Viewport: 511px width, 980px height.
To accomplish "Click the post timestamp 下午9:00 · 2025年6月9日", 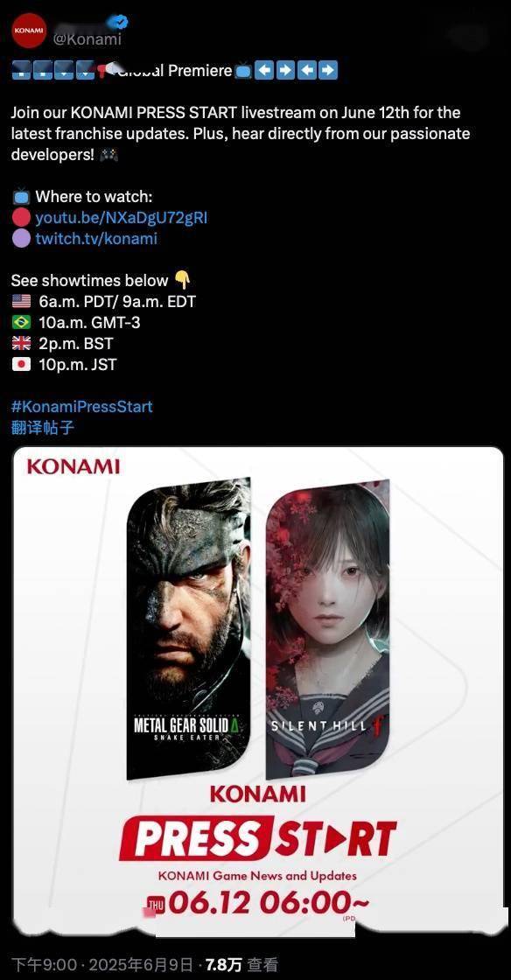I will (x=105, y=964).
